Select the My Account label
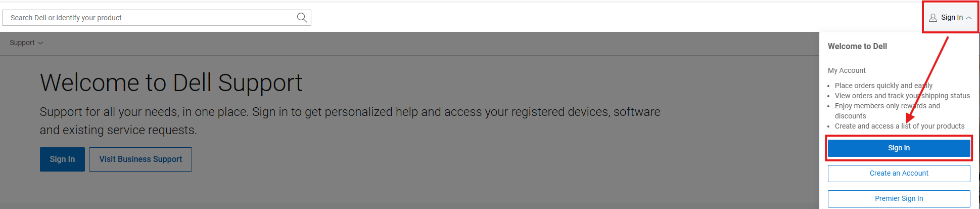The height and width of the screenshot is (209, 980). tap(847, 70)
